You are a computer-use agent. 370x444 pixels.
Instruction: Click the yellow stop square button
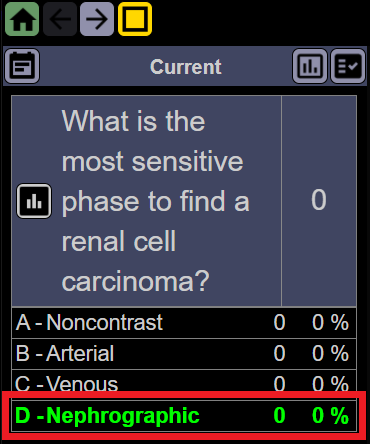[135, 19]
